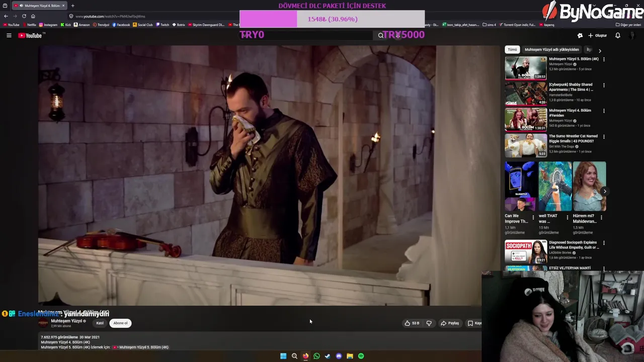Open the well THAT was... short
This screenshot has width=644, height=362.
click(x=555, y=186)
